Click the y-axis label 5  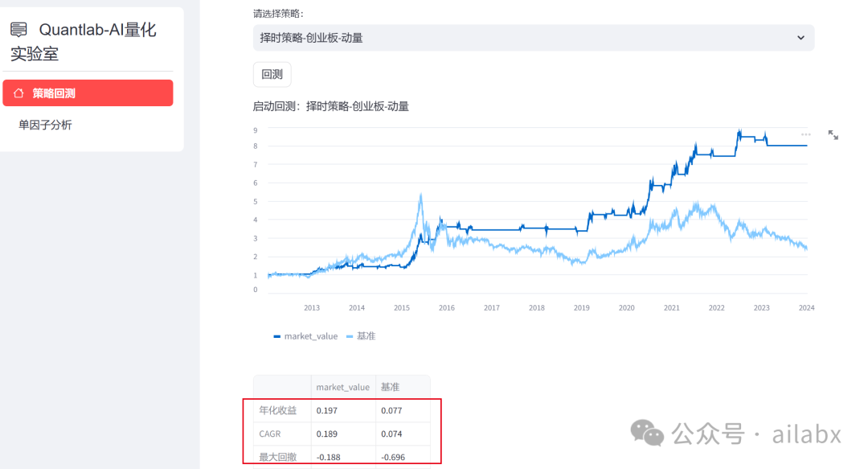256,202
